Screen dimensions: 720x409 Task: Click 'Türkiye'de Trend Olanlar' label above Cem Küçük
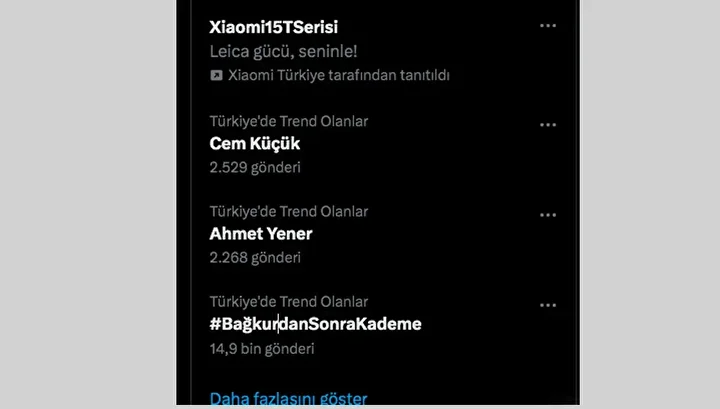[x=289, y=121]
